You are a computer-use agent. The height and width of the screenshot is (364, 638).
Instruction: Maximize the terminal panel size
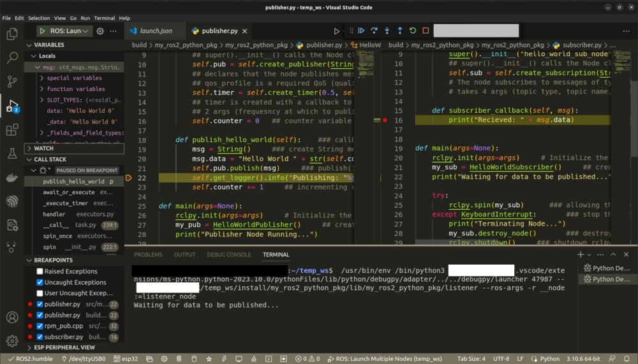pyautogui.click(x=613, y=254)
